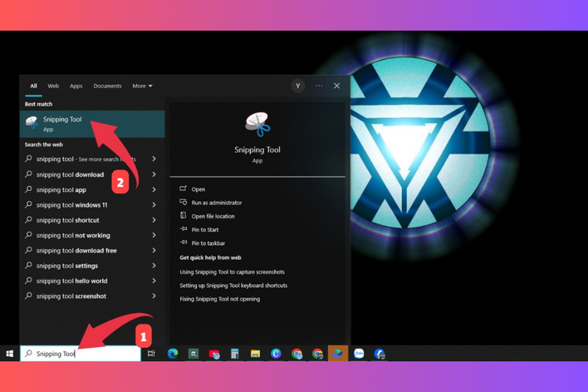
Task: Open the Zalo app on the taskbar
Action: [359, 353]
